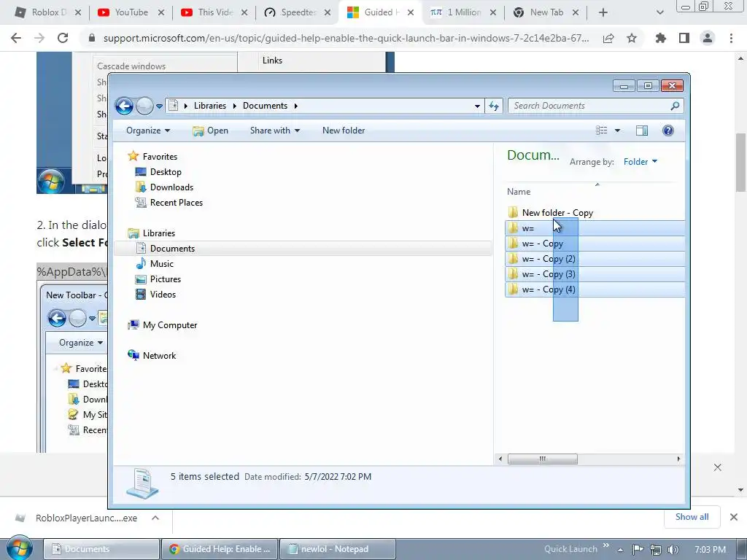Image resolution: width=747 pixels, height=560 pixels.
Task: Click the refresh button beside the address bar
Action: coord(494,106)
